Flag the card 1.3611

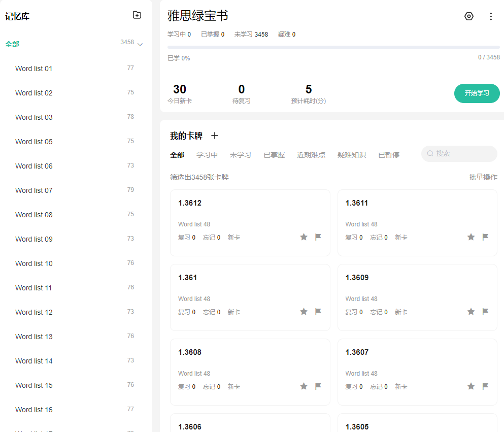click(485, 237)
